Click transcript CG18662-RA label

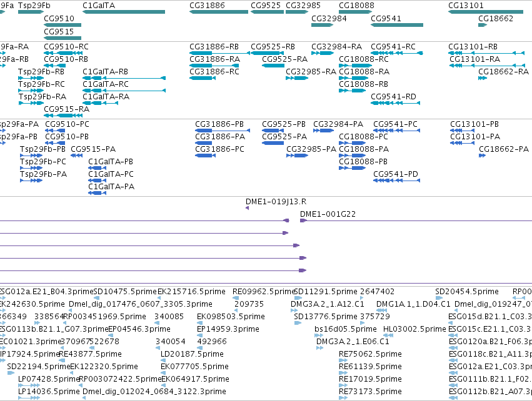[x=503, y=72]
